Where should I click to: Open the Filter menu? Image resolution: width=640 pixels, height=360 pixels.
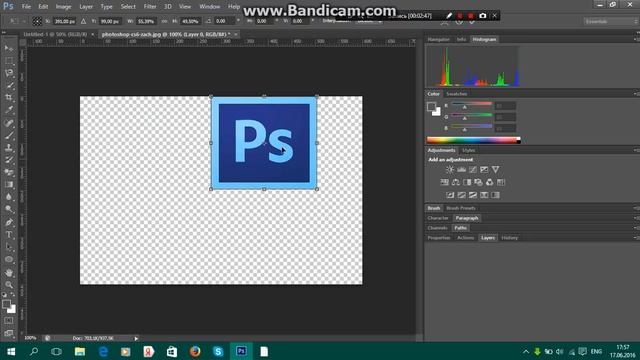(150, 7)
